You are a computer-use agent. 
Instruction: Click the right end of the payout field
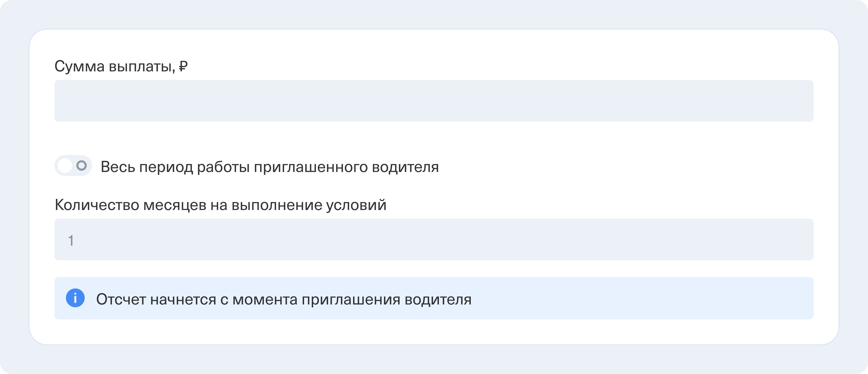coord(792,101)
